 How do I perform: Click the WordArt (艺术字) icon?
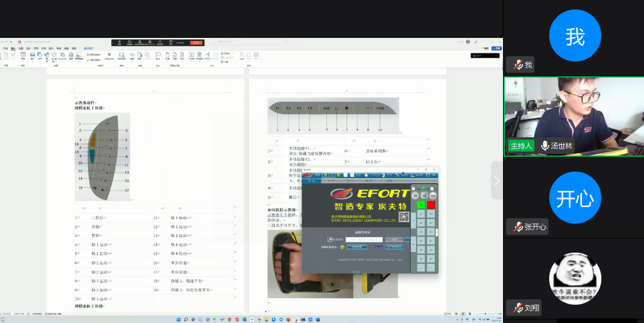tap(208, 56)
